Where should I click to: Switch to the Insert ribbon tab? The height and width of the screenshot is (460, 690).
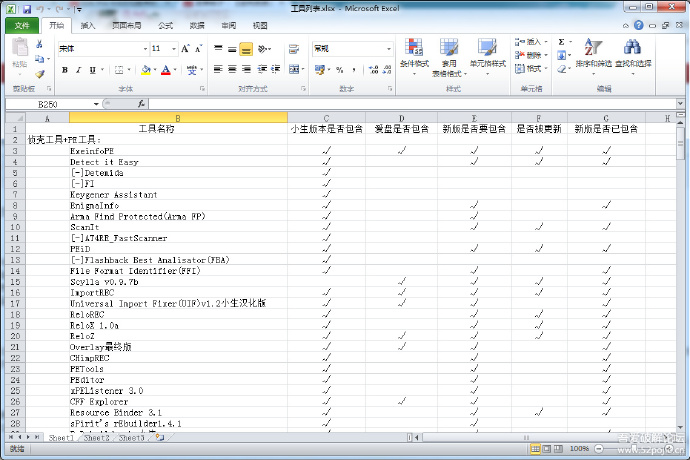click(x=88, y=26)
